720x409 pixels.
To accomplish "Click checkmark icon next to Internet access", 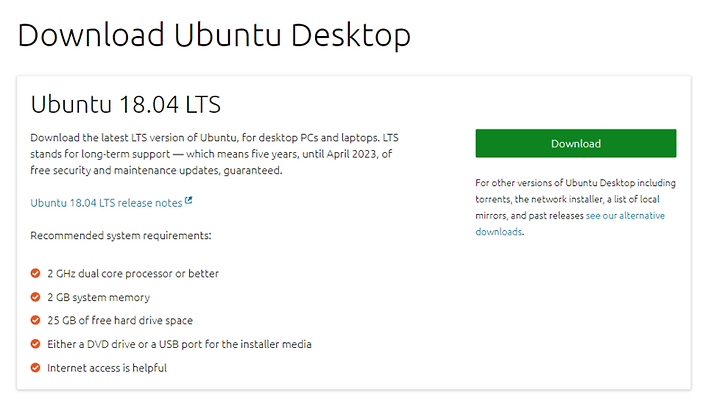I will pyautogui.click(x=35, y=368).
